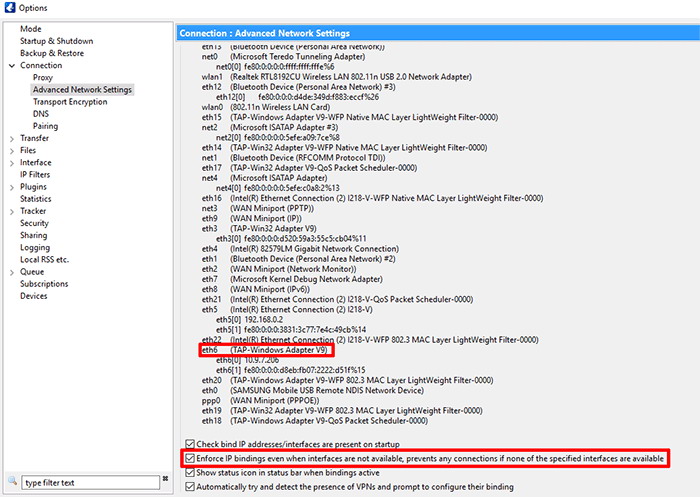The image size is (700, 497).
Task: Click the eth6[0] 10.9.7.206 address line
Action: [248, 360]
